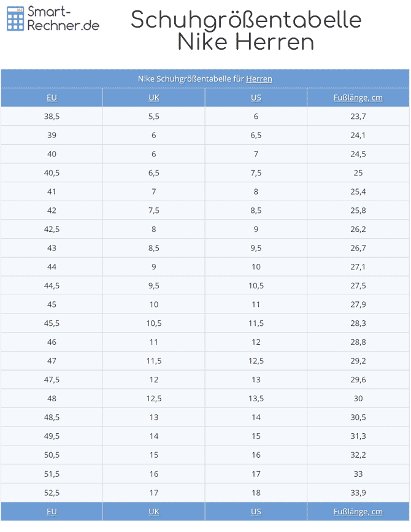The width and height of the screenshot is (411, 532).
Task: Click the Smart-Rechner.de calculator logo icon
Action: tap(15, 19)
